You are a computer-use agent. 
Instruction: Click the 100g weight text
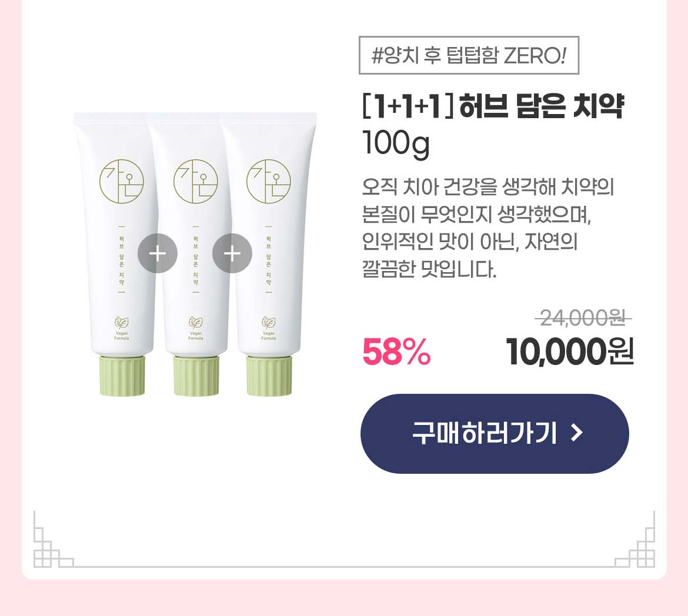click(396, 144)
